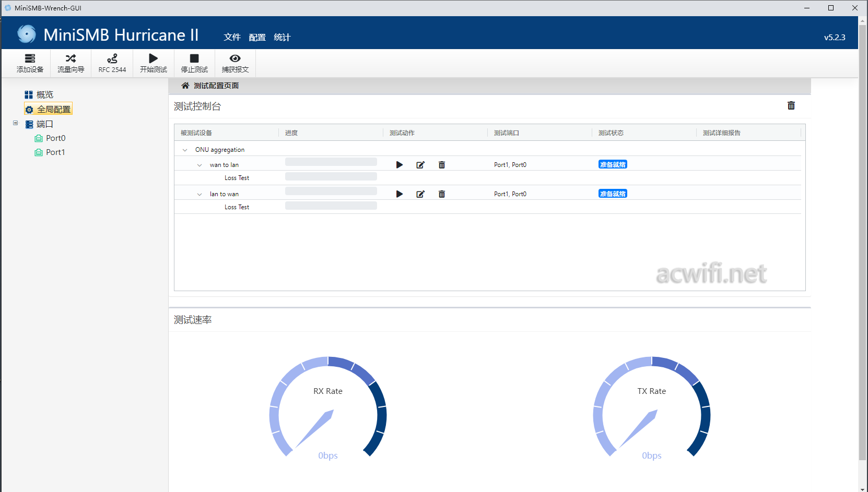Select 全局配置 global configuration in the sidebar
This screenshot has height=492, width=868.
pyautogui.click(x=49, y=109)
